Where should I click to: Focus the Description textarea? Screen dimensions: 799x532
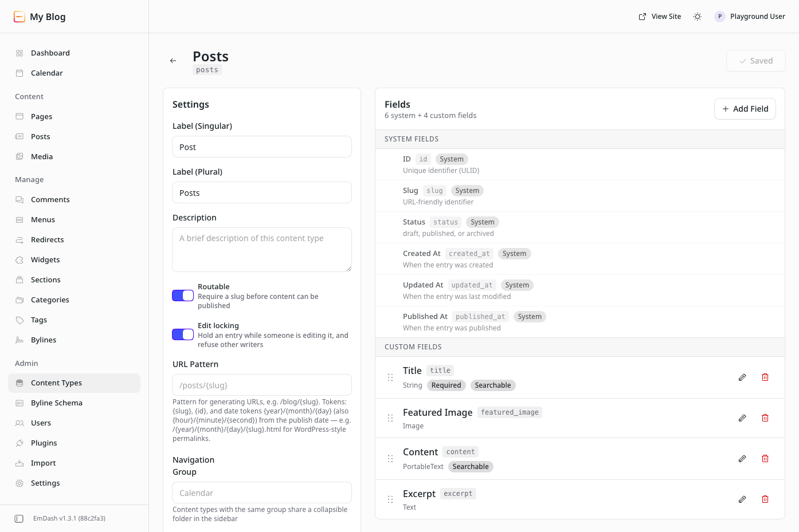262,250
